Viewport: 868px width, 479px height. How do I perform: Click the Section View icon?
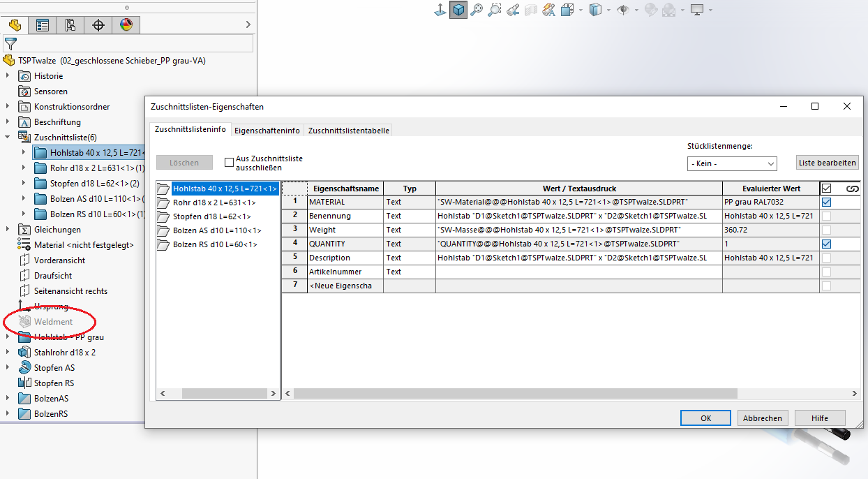click(x=531, y=10)
